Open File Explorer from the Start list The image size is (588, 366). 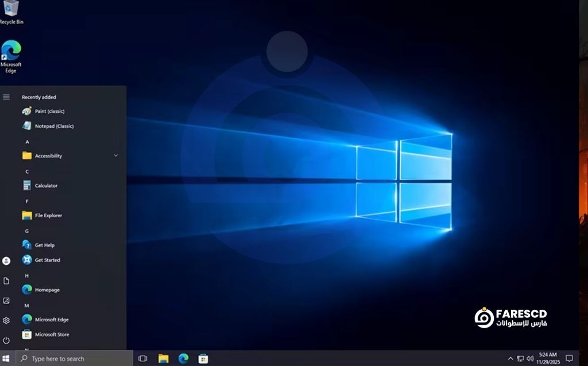coord(48,216)
